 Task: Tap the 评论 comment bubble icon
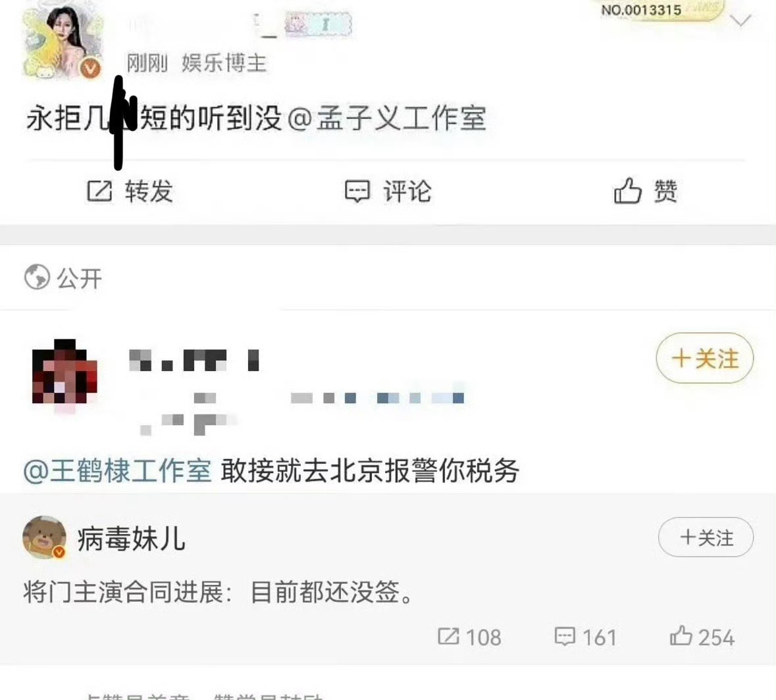(x=357, y=191)
